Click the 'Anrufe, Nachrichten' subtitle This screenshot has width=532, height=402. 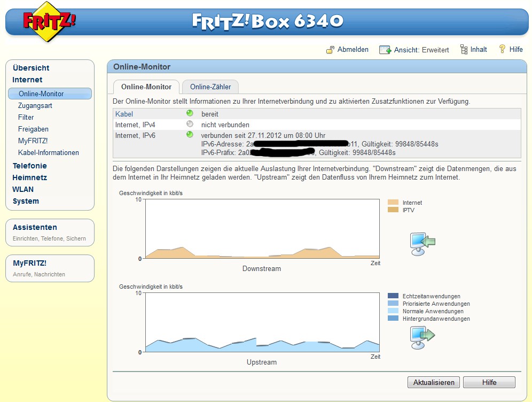[x=38, y=274]
